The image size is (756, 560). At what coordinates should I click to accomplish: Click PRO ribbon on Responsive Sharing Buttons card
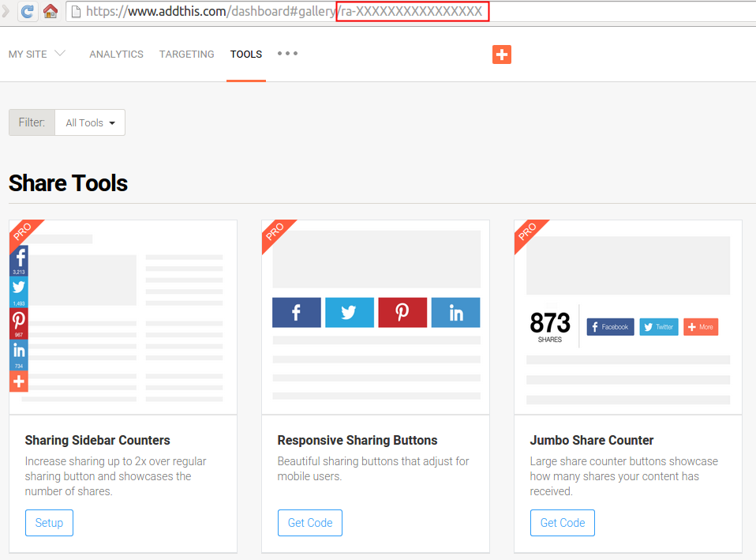(275, 231)
